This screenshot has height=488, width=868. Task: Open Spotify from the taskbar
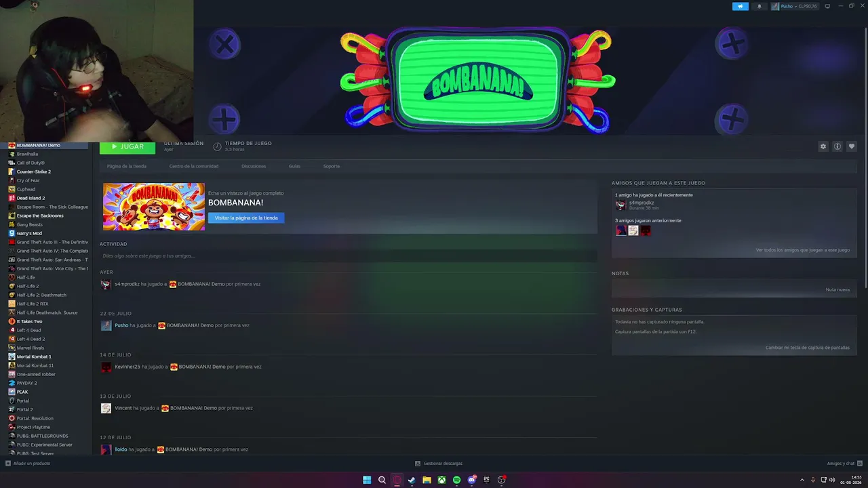[456, 480]
